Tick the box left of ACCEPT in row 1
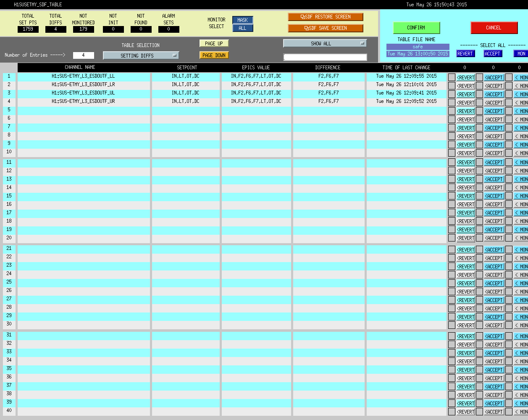The width and height of the screenshot is (528, 420). tap(479, 77)
